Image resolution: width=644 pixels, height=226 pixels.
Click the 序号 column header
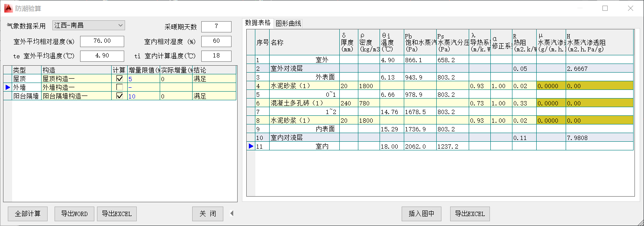[262, 42]
